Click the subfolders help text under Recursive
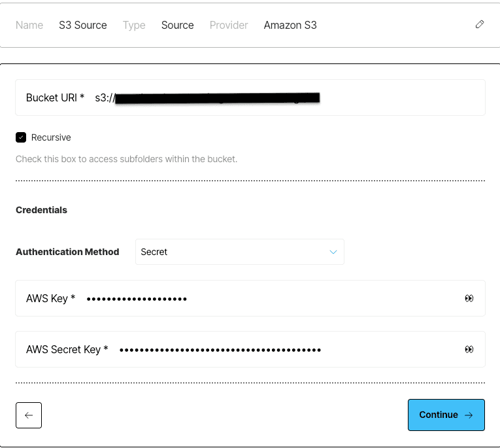The image size is (500, 448). (x=127, y=159)
